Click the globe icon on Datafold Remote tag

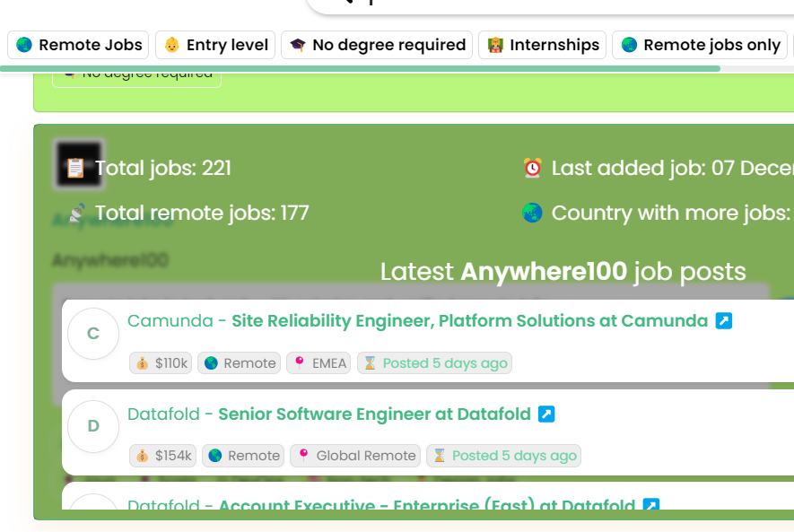(x=215, y=456)
